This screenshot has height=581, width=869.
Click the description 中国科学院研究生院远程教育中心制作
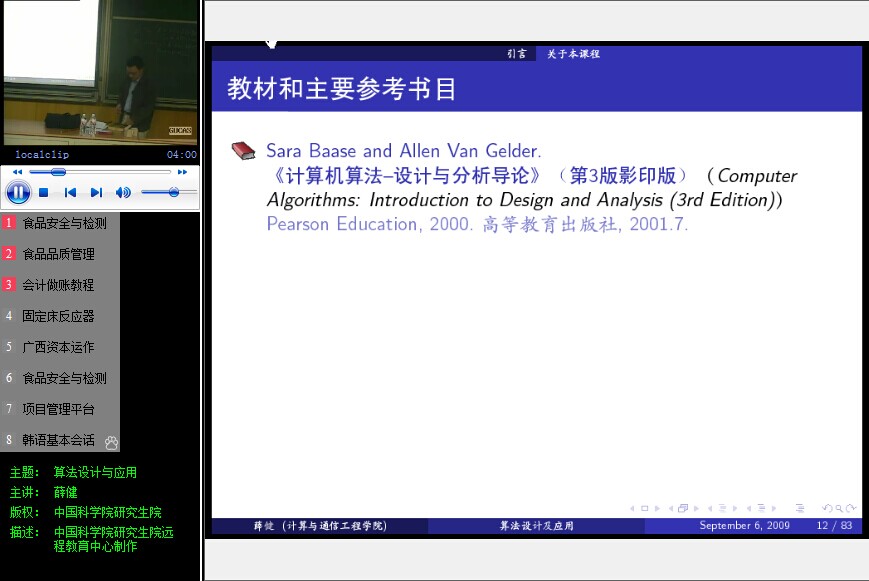point(113,539)
